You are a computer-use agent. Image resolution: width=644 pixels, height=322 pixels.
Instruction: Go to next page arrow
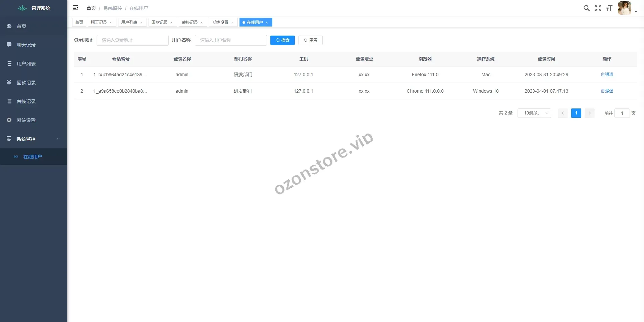pos(589,113)
